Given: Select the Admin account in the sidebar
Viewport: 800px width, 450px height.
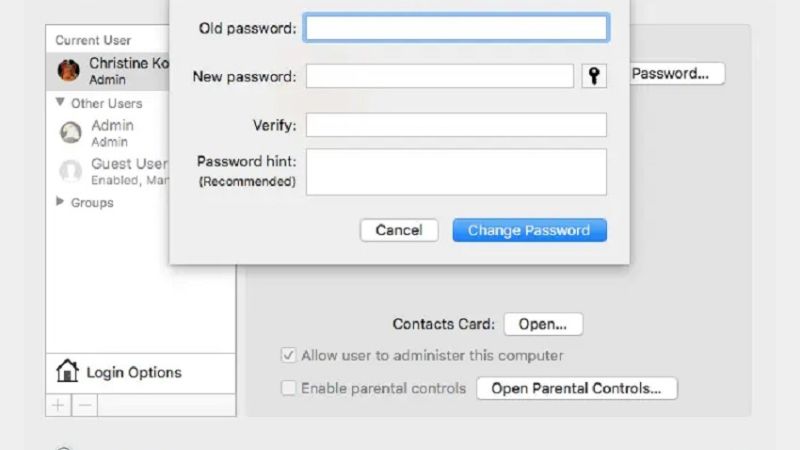Looking at the screenshot, I should (x=112, y=133).
